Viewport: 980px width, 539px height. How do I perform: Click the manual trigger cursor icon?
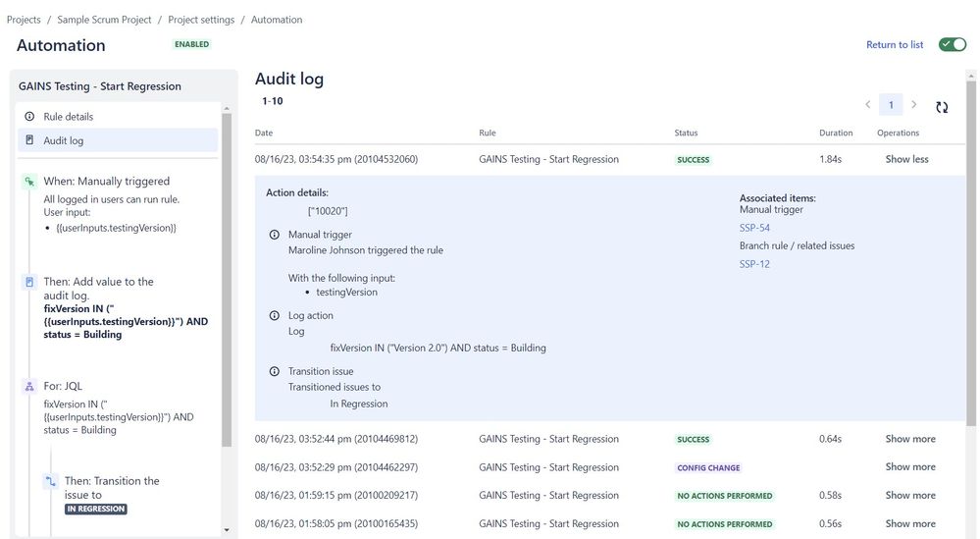point(29,182)
